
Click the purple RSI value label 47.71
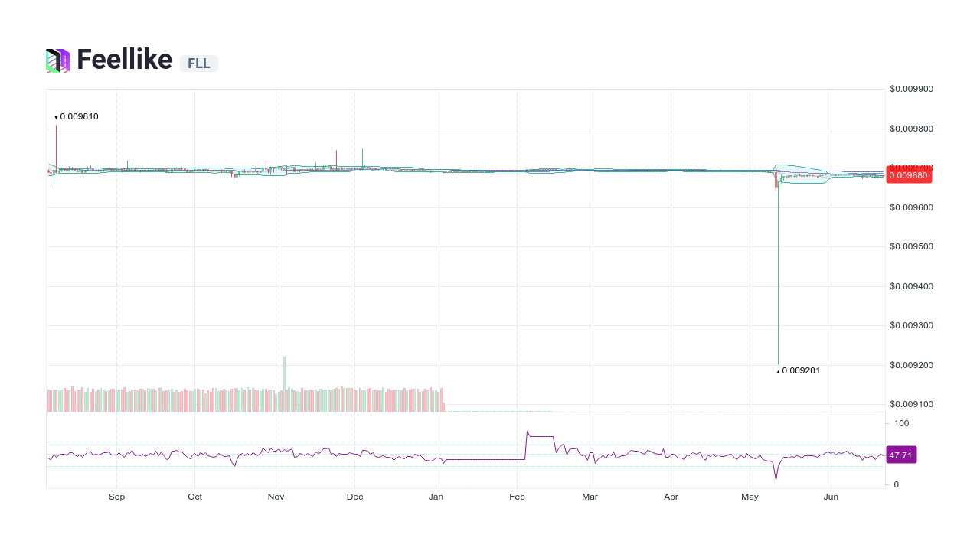tap(901, 455)
